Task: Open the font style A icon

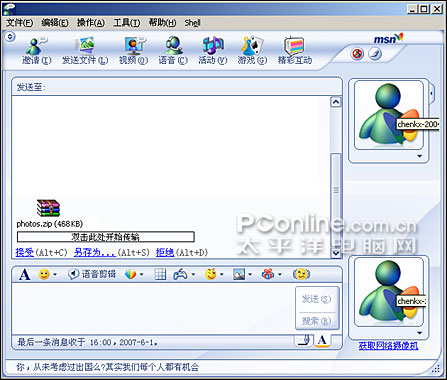Action: pos(24,275)
